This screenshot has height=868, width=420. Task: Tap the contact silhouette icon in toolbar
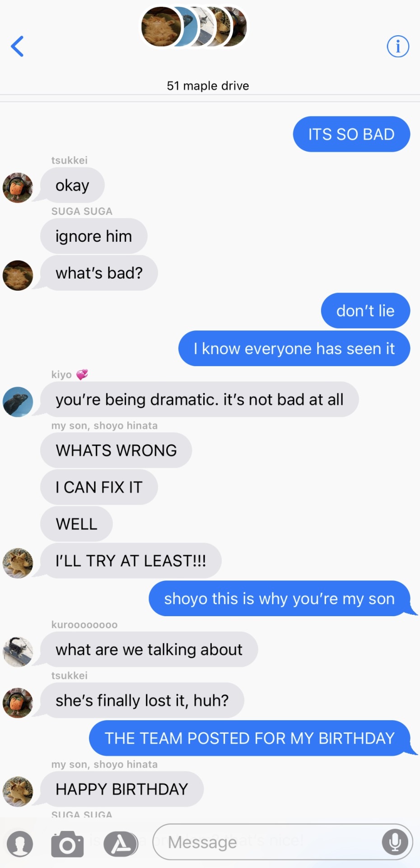(20, 844)
